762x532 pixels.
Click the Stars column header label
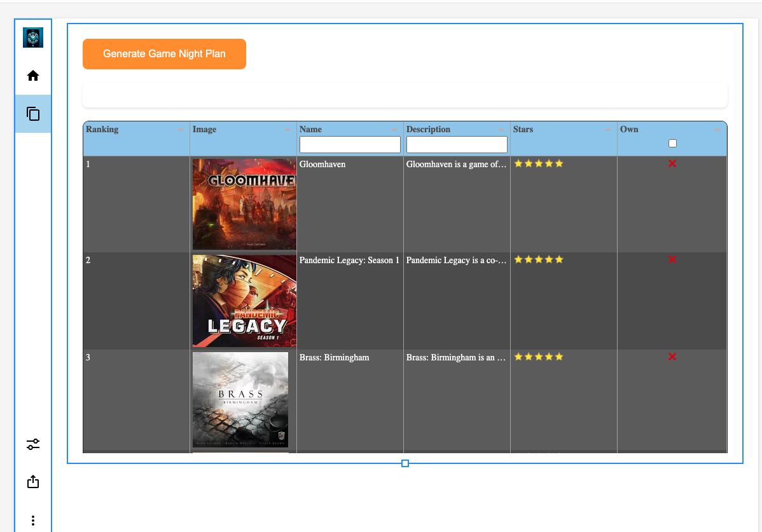tap(523, 129)
